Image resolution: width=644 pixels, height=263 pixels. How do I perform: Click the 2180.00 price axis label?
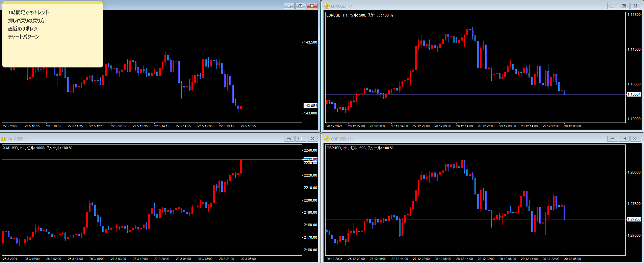(310, 225)
